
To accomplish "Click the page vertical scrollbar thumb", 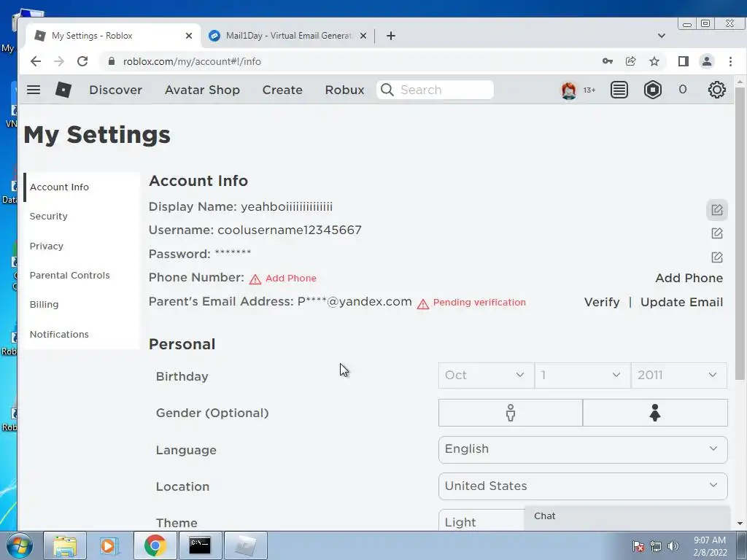I will (740, 233).
